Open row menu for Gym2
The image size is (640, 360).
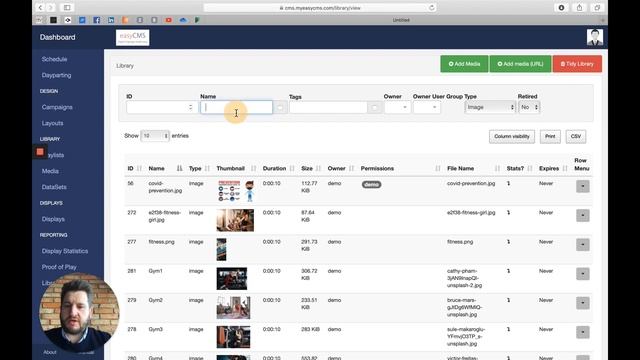click(582, 303)
